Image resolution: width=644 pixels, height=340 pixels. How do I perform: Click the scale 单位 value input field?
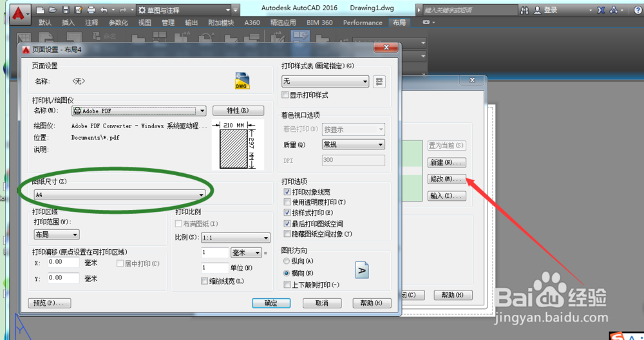(215, 268)
